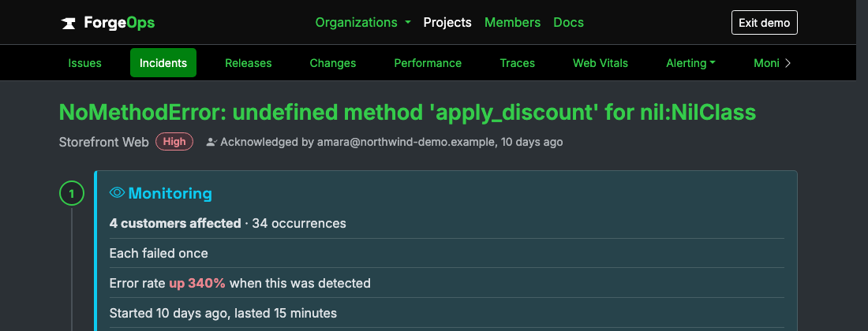The width and height of the screenshot is (868, 331).
Task: Switch to the Issues tab
Action: point(84,63)
